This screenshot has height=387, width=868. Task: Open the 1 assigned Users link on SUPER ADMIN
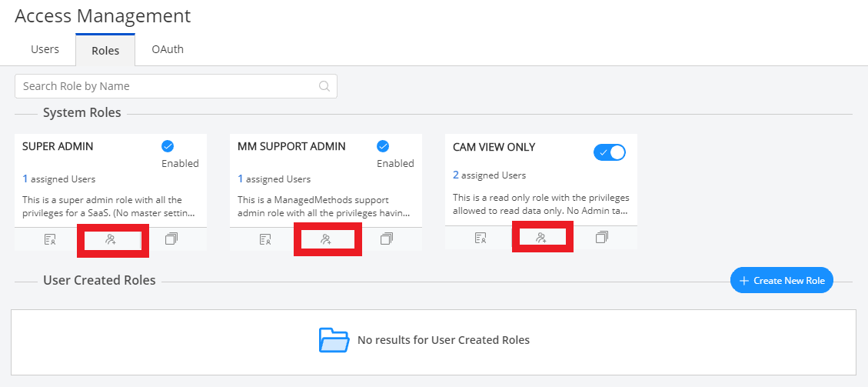[x=59, y=179]
